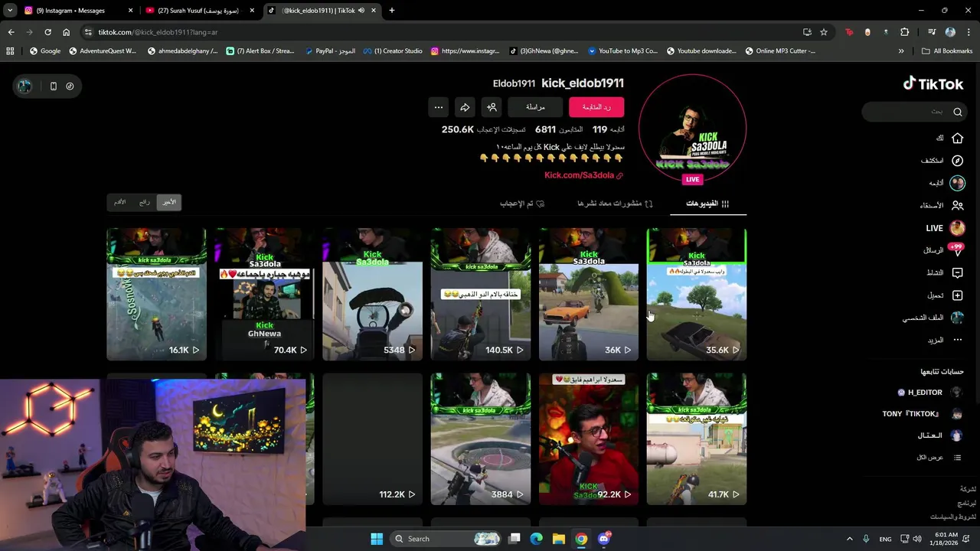Image resolution: width=980 pixels, height=551 pixels.
Task: Bookmark this page with the star icon
Action: point(824,32)
